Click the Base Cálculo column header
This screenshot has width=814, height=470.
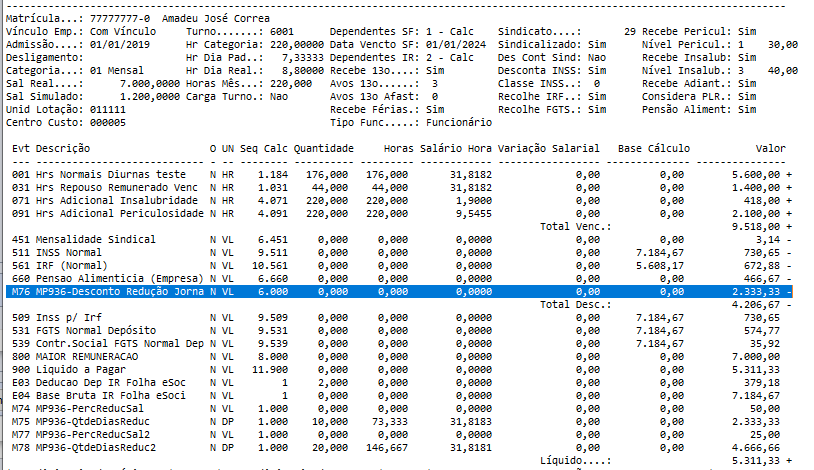pyautogui.click(x=654, y=149)
